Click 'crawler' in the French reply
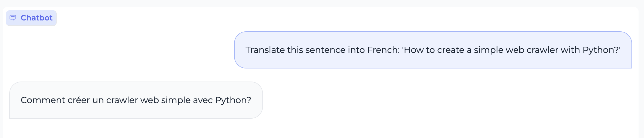The height and width of the screenshot is (138, 644). point(122,100)
